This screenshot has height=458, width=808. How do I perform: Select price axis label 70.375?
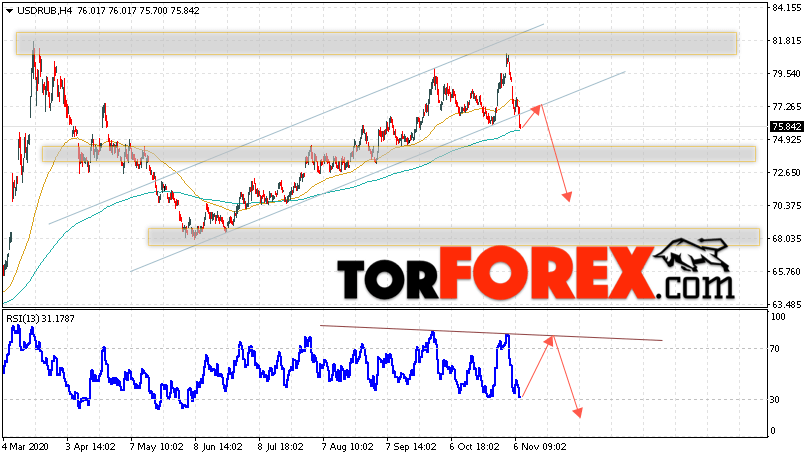click(x=787, y=206)
